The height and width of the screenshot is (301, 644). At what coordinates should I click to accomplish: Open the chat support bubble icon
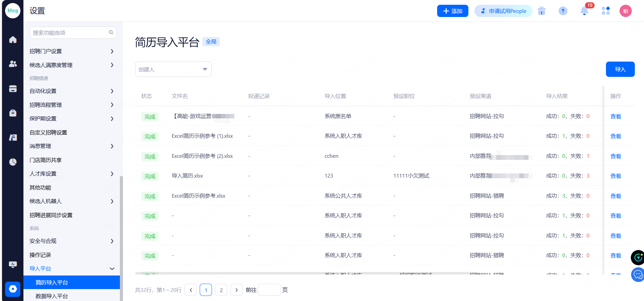coord(638,274)
